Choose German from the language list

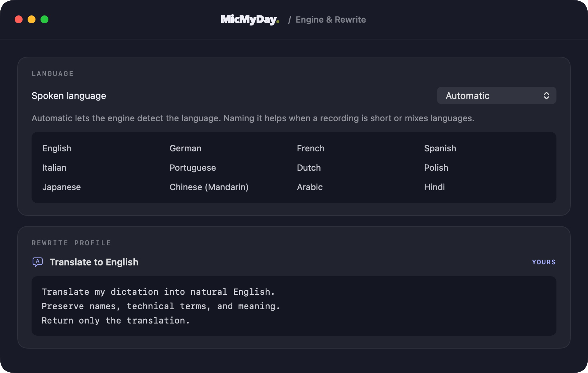pos(185,148)
